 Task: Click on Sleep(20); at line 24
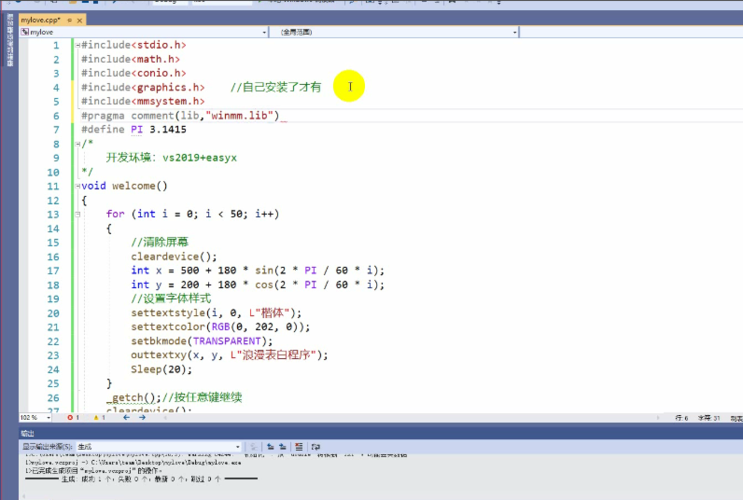click(162, 369)
